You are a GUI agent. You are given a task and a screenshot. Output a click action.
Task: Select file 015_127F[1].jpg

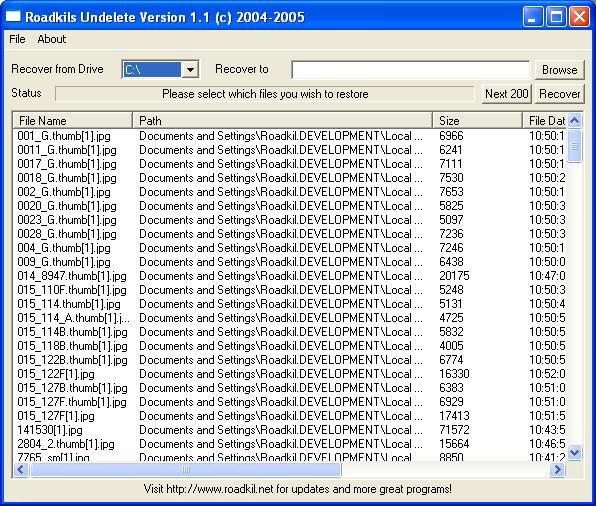[56, 416]
